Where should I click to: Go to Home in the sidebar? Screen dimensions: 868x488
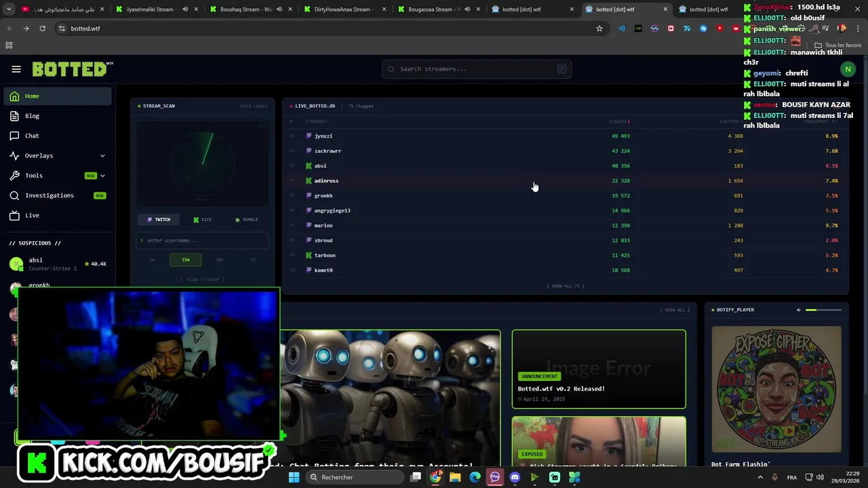[58, 96]
